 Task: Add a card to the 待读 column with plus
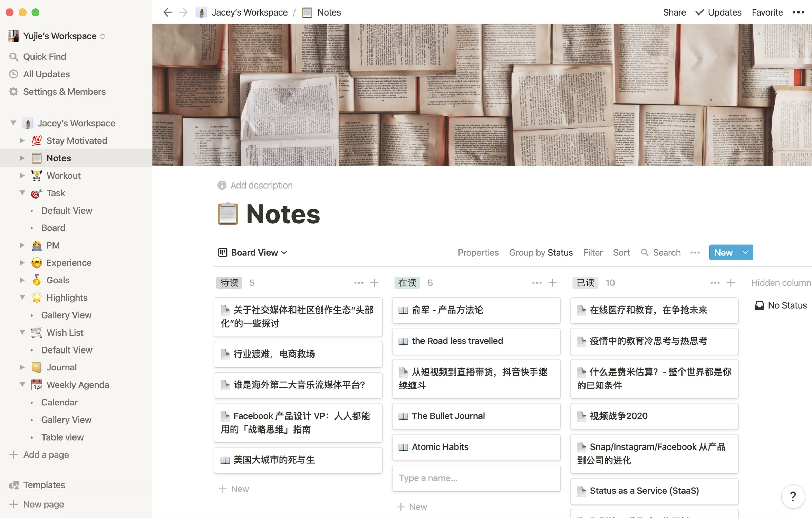click(374, 283)
